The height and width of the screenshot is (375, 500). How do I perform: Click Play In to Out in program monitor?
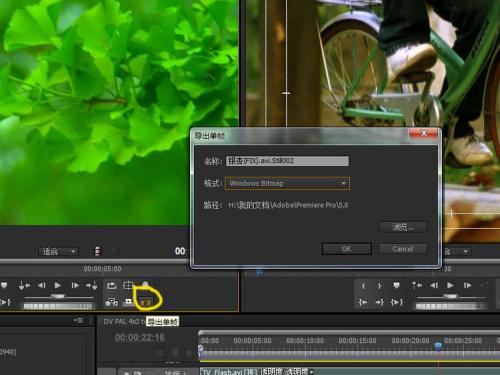tap(397, 302)
